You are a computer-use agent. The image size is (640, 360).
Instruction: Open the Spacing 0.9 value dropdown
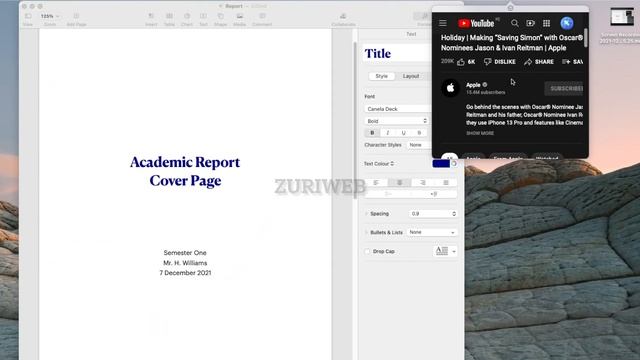433,214
